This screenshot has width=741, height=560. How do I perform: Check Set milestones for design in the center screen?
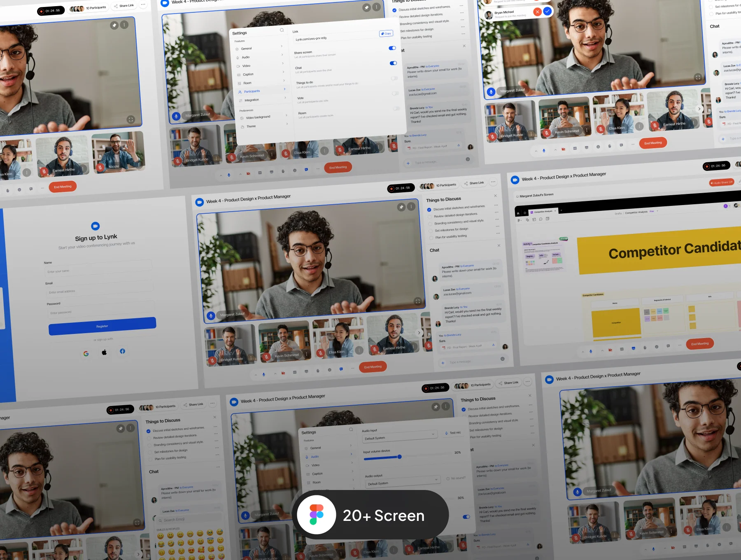[431, 231]
